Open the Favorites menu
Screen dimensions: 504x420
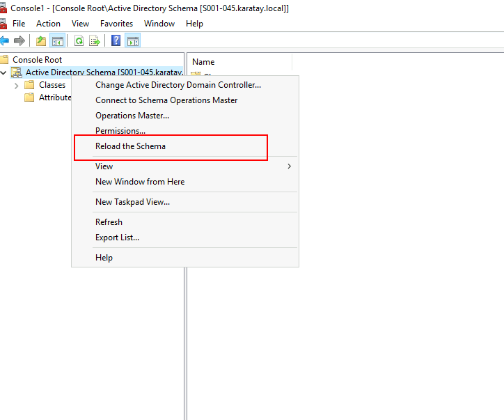[116, 24]
